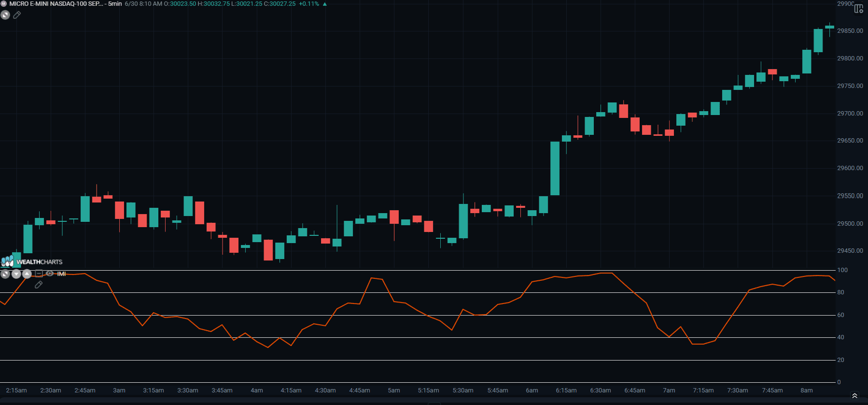Click the 7:30am time axis label
868x405 pixels.
(x=738, y=391)
